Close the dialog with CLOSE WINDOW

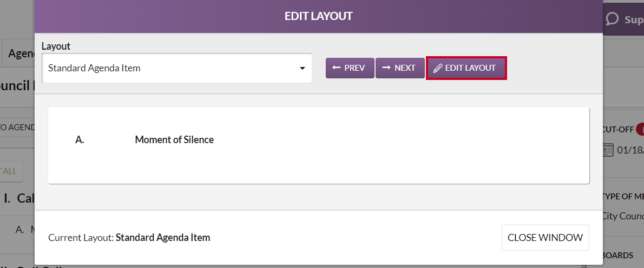545,238
